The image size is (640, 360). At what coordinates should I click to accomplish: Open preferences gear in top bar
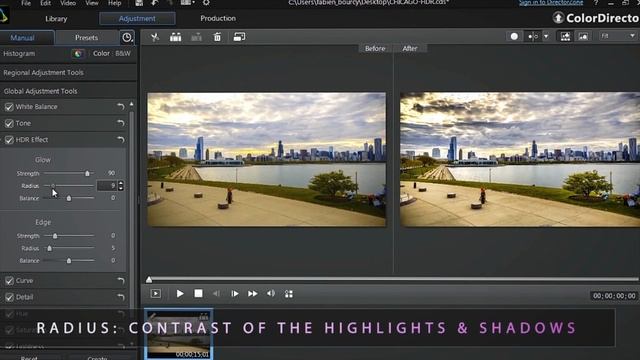(206, 3)
